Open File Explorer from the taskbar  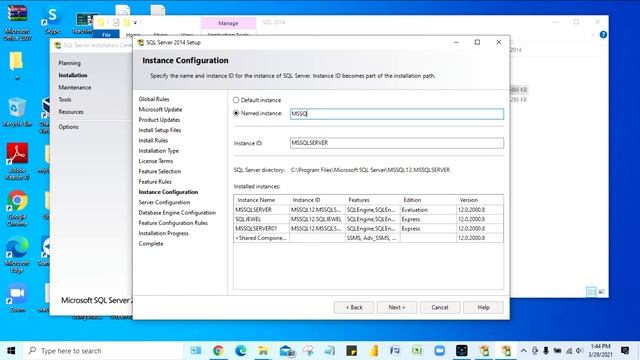point(263,351)
